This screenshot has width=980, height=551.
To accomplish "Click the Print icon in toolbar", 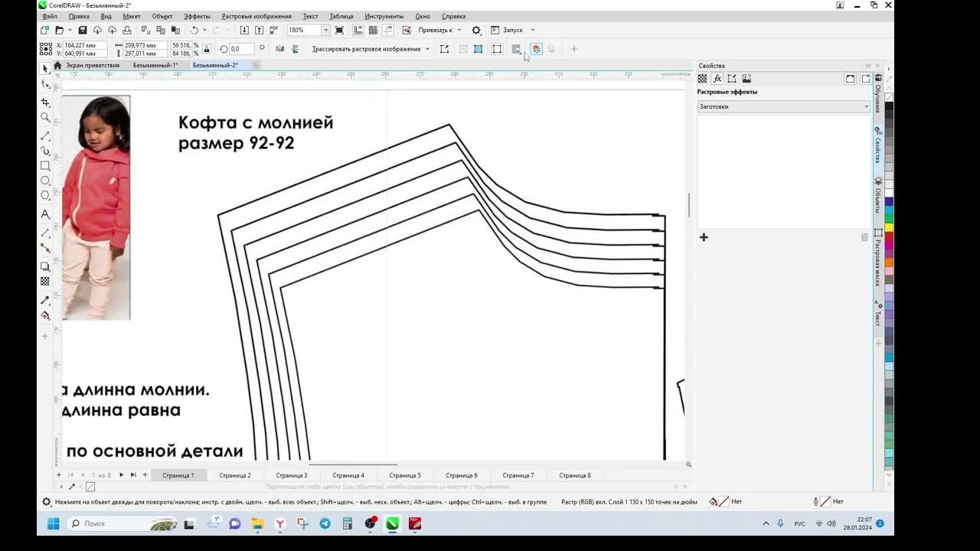I will (x=127, y=30).
